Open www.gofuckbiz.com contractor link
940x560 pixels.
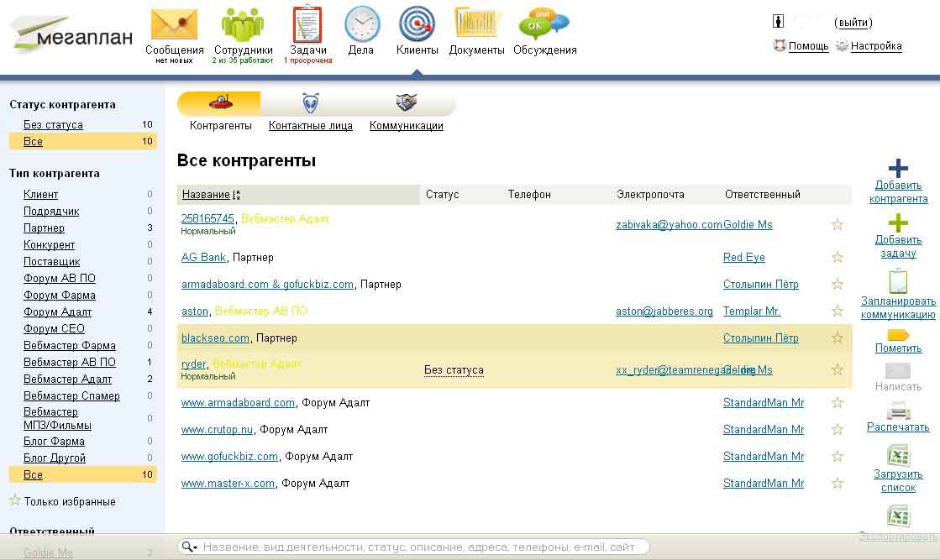[x=229, y=457]
